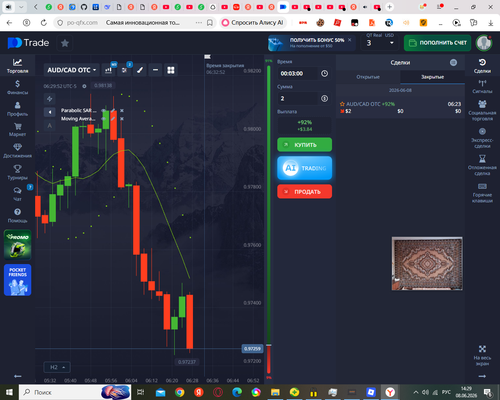Click the minus chart toolbar icon
The height and width of the screenshot is (400, 500).
pyautogui.click(x=155, y=70)
